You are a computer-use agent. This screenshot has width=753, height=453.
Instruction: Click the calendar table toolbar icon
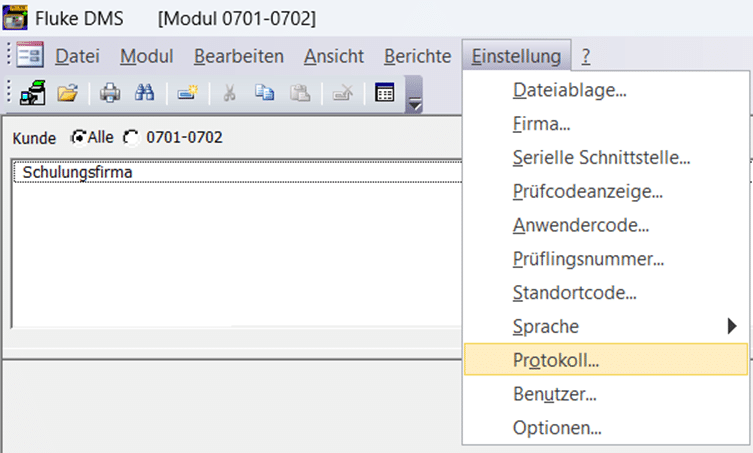coord(384,93)
